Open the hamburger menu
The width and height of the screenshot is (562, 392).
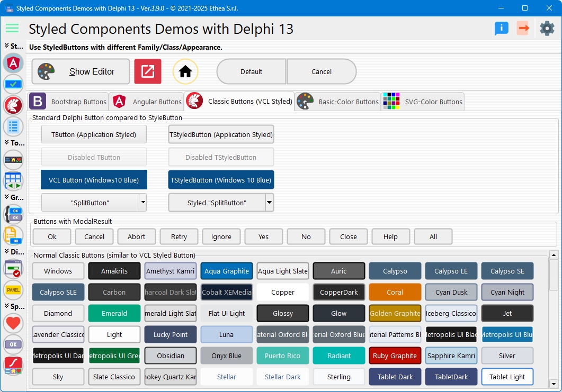pyautogui.click(x=12, y=29)
